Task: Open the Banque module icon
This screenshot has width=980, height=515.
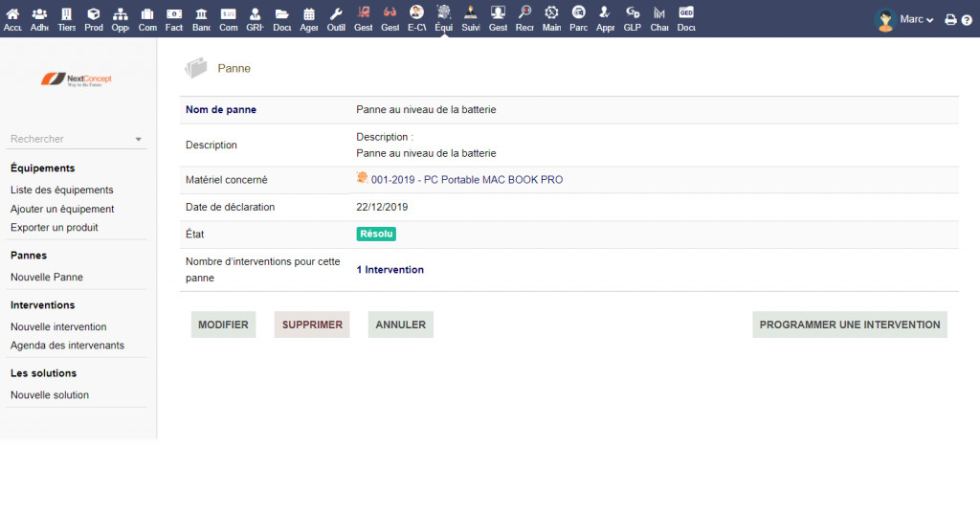Action: pos(201,18)
